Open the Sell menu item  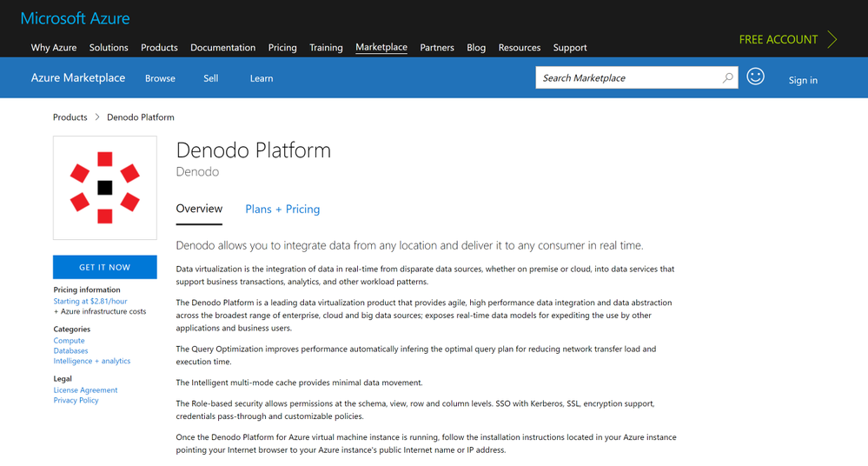(210, 78)
